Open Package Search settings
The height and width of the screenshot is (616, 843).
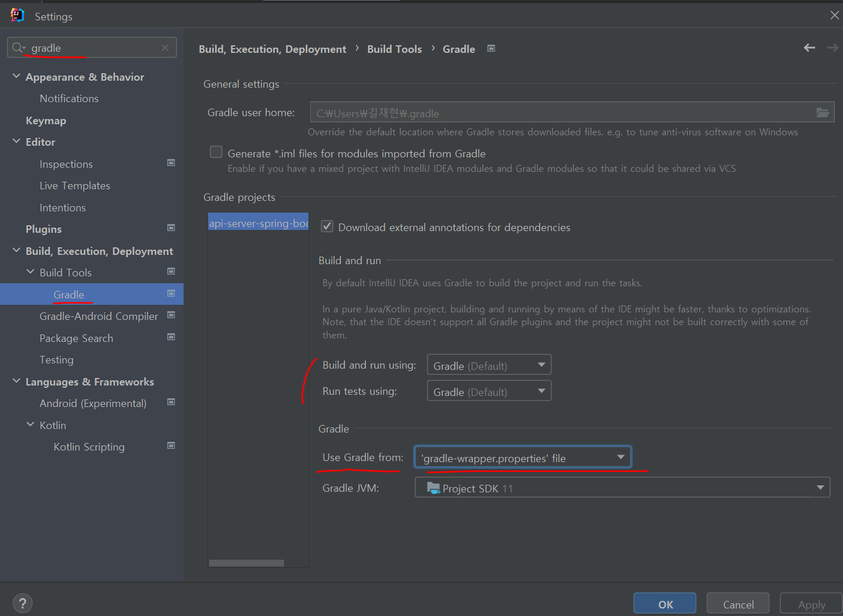tap(76, 338)
